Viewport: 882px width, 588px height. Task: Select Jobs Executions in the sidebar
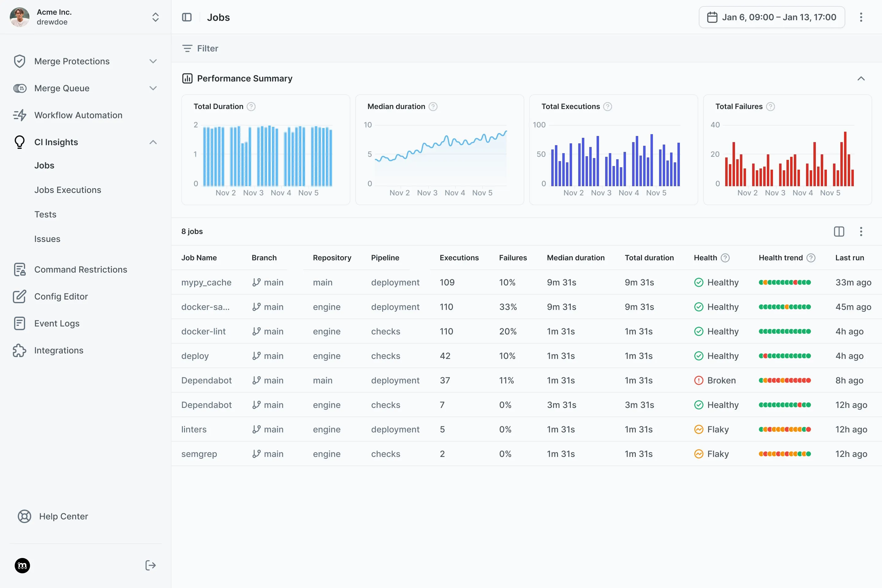[x=68, y=190]
